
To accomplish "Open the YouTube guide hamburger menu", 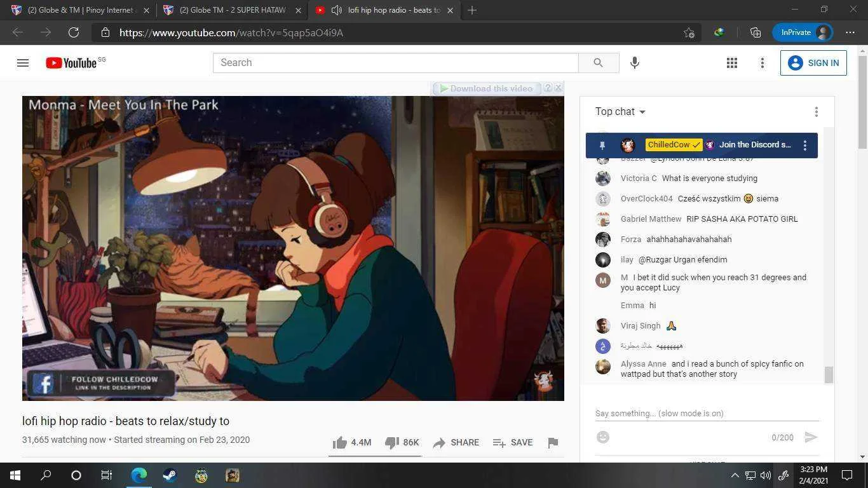I will coord(23,63).
